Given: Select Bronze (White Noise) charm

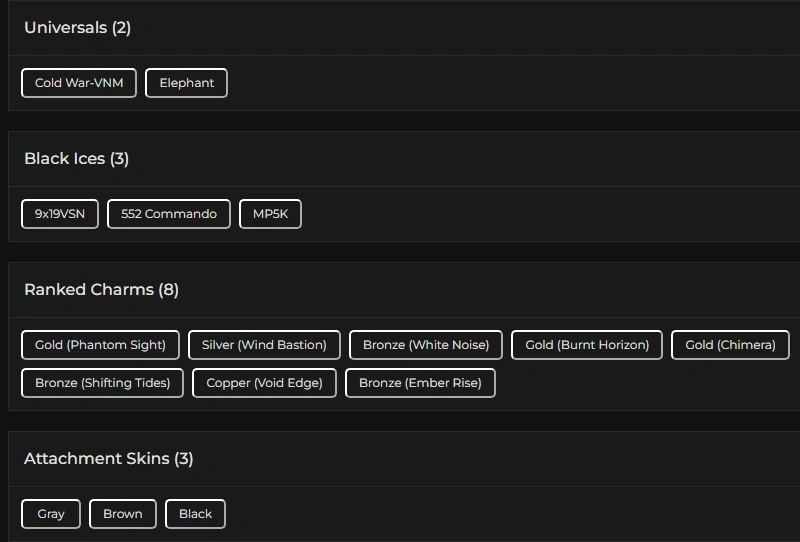Looking at the screenshot, I should [x=426, y=345].
